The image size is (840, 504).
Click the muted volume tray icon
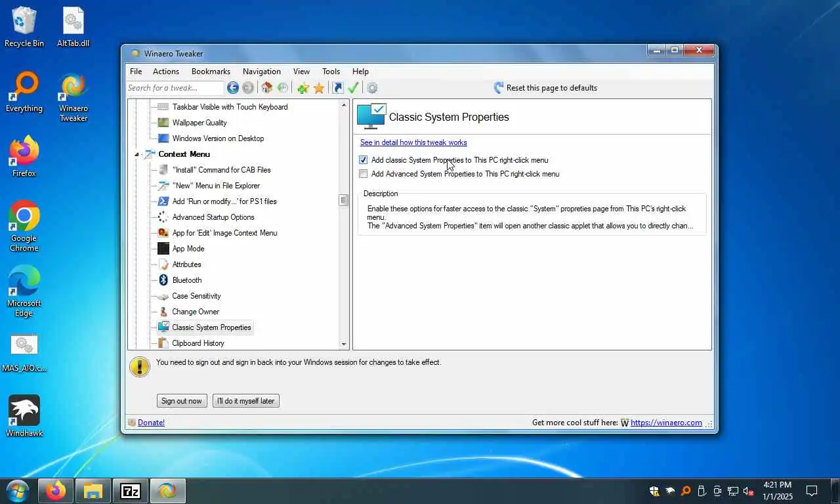(x=748, y=491)
